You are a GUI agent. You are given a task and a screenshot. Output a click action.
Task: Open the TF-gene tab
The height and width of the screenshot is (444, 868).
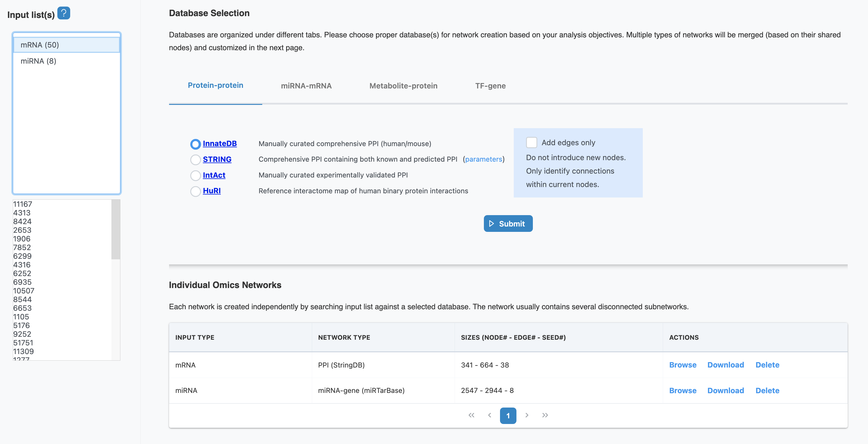(490, 86)
